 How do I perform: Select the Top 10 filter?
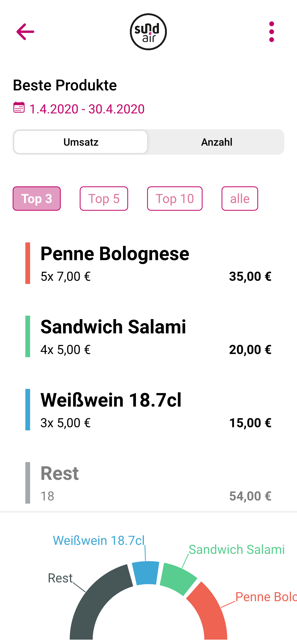coord(175,199)
